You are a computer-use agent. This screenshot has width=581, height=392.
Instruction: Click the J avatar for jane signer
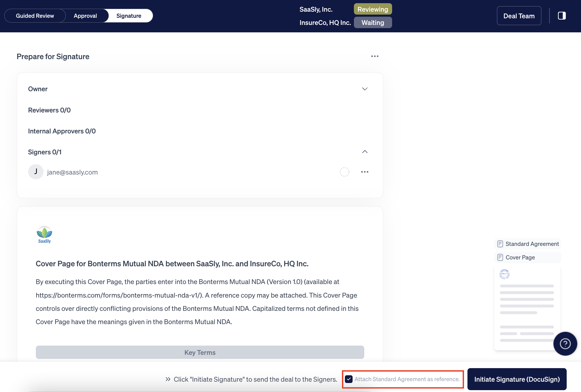point(36,172)
